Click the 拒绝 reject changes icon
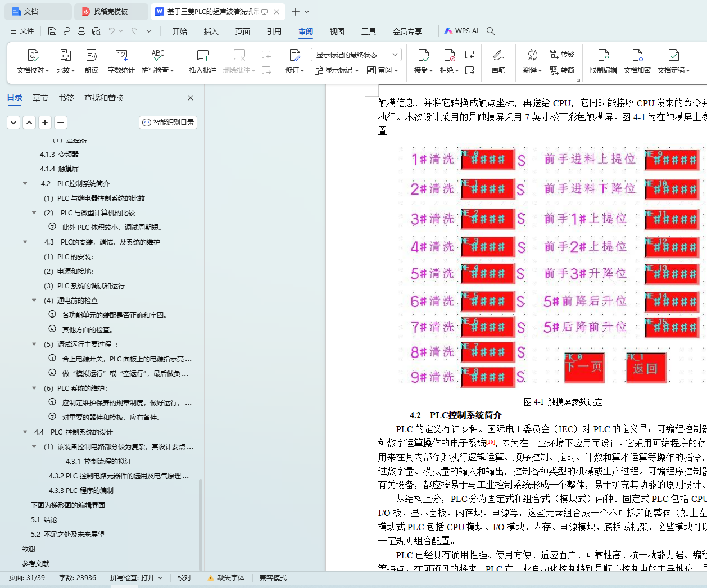The image size is (707, 588). tap(449, 55)
